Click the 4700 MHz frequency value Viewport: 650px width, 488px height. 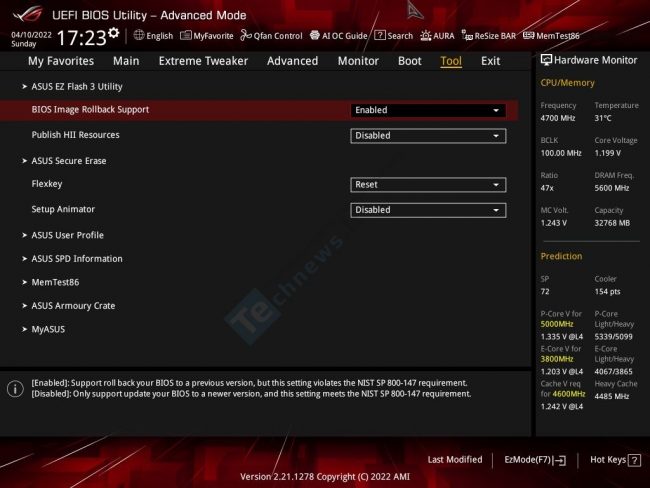pos(558,118)
